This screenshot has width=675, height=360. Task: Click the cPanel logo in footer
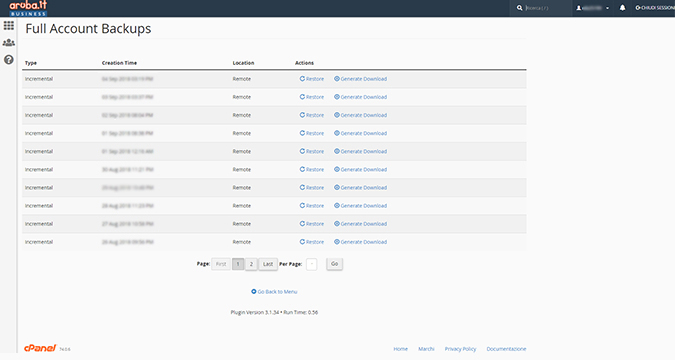[x=40, y=348]
